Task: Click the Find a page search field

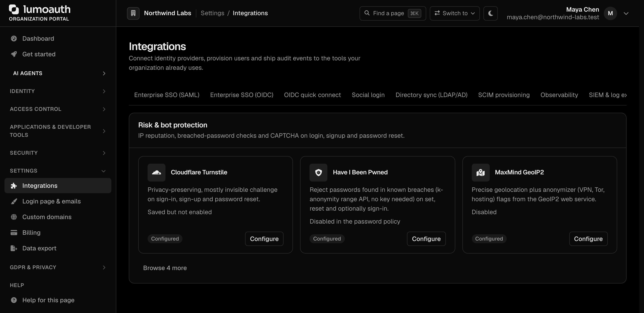Action: point(392,13)
